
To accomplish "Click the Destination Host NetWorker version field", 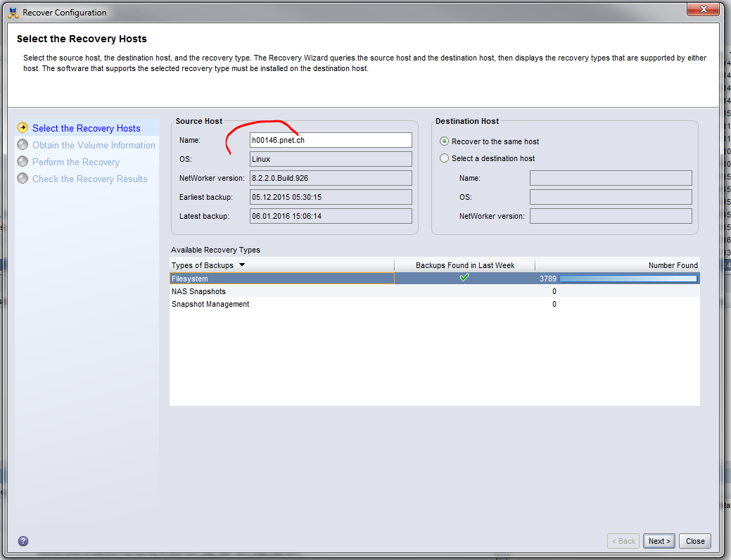I will [611, 216].
